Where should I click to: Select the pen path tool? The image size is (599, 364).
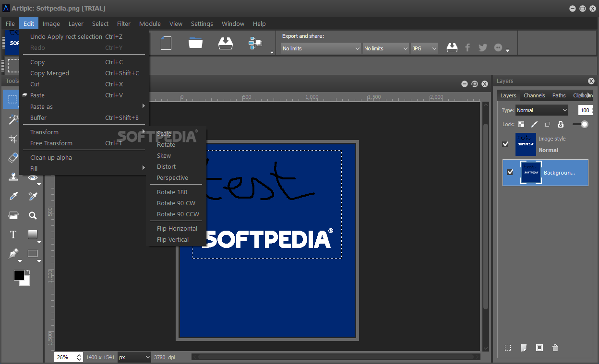(13, 254)
